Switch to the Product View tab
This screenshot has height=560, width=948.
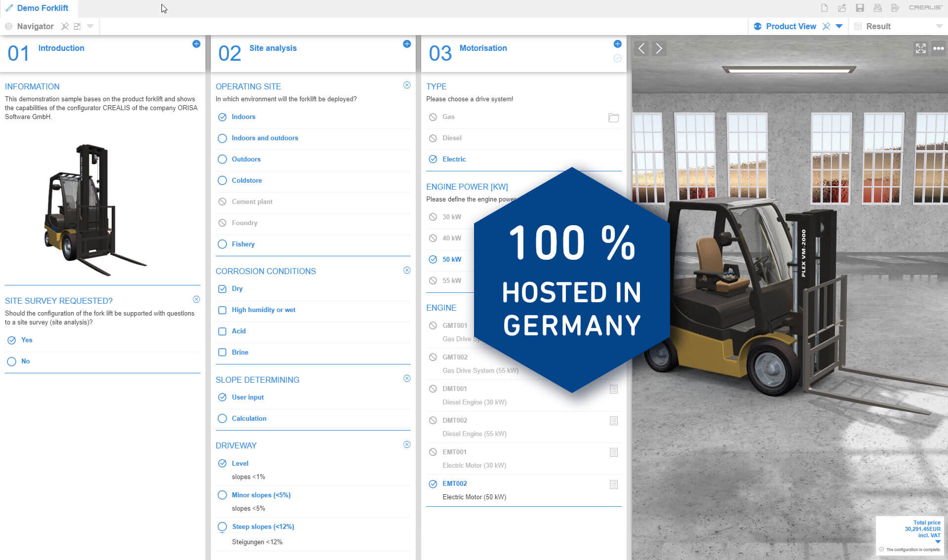[x=790, y=26]
